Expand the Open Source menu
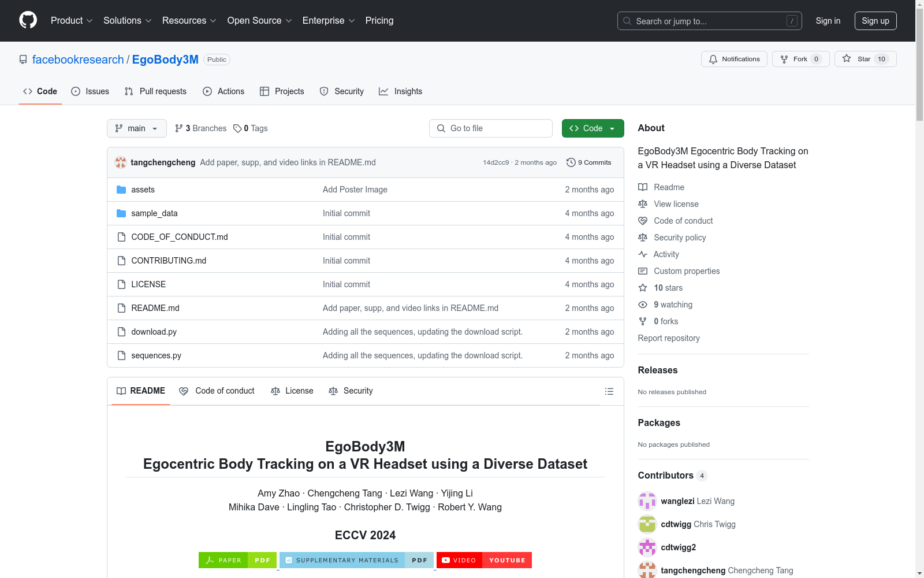The height and width of the screenshot is (578, 924). pyautogui.click(x=260, y=21)
